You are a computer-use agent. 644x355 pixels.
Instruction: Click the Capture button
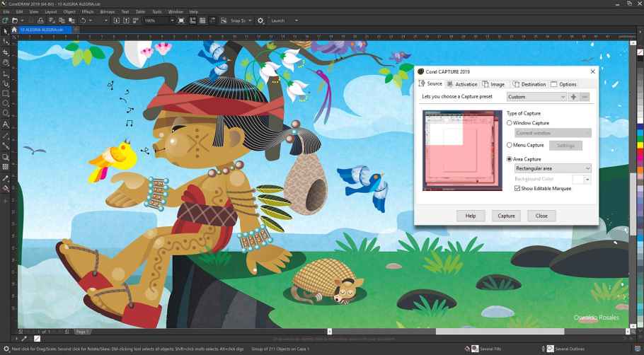(506, 216)
